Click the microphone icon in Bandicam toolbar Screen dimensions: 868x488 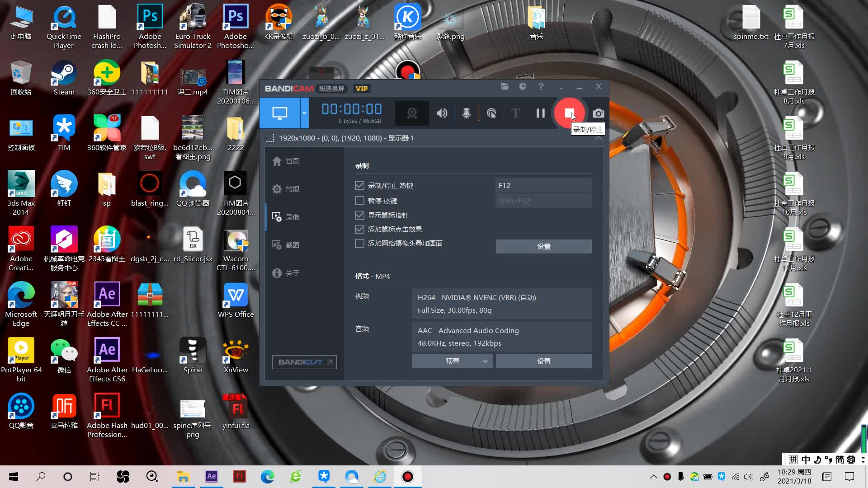tap(466, 113)
